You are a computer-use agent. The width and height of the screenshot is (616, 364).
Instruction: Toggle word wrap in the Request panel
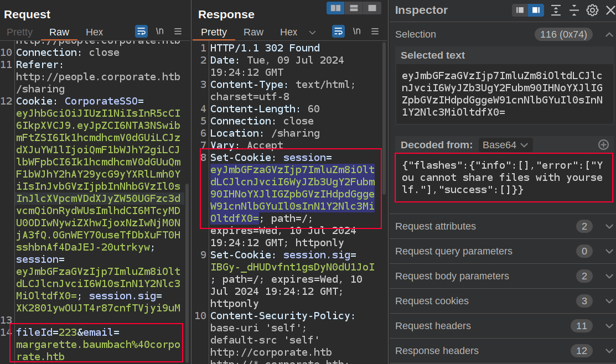pos(141,32)
